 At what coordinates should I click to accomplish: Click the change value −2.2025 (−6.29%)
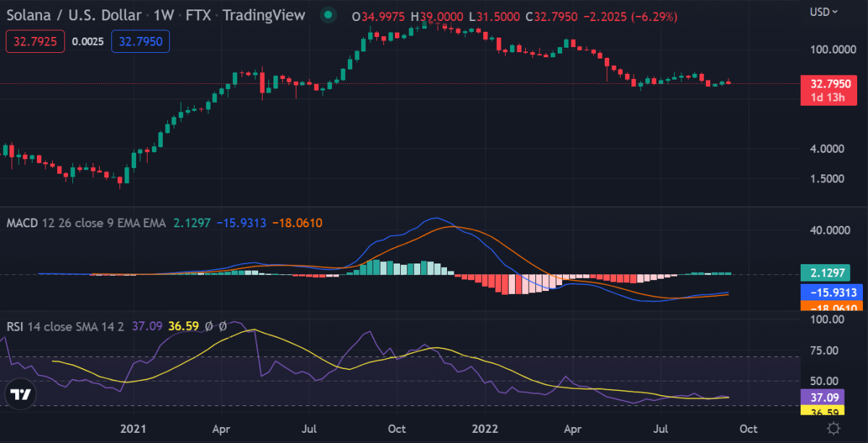[x=632, y=15]
